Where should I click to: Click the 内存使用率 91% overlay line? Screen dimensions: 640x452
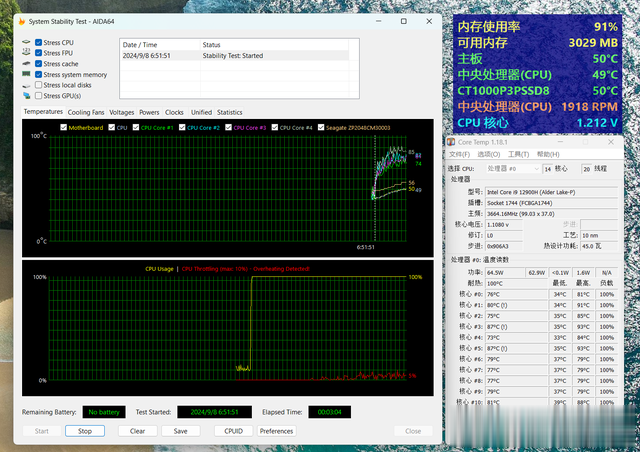pos(537,27)
